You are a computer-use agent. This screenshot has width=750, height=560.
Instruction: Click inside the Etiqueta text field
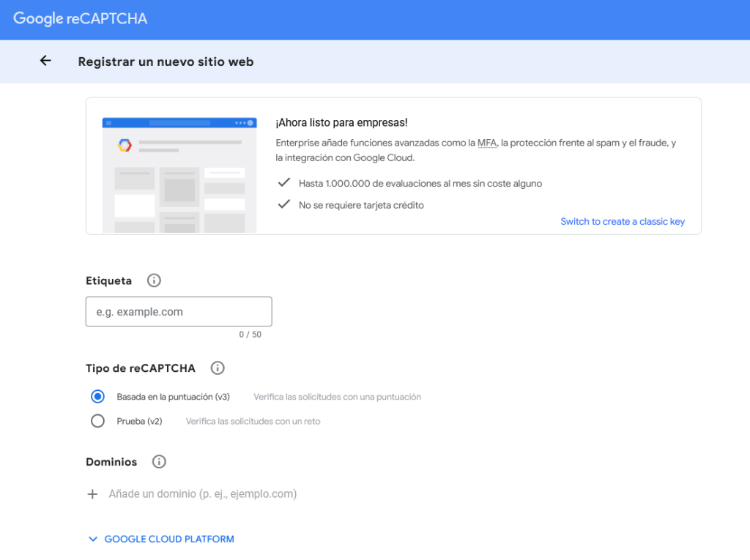pos(179,311)
